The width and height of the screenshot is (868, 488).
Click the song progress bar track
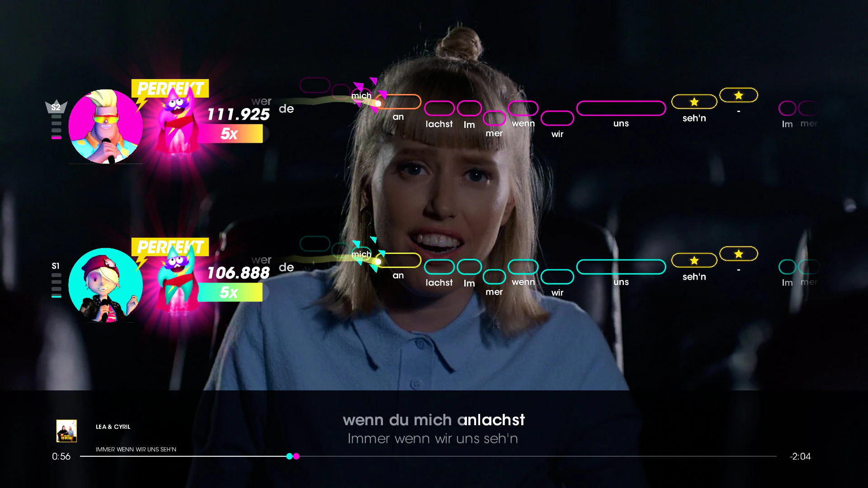(428, 456)
